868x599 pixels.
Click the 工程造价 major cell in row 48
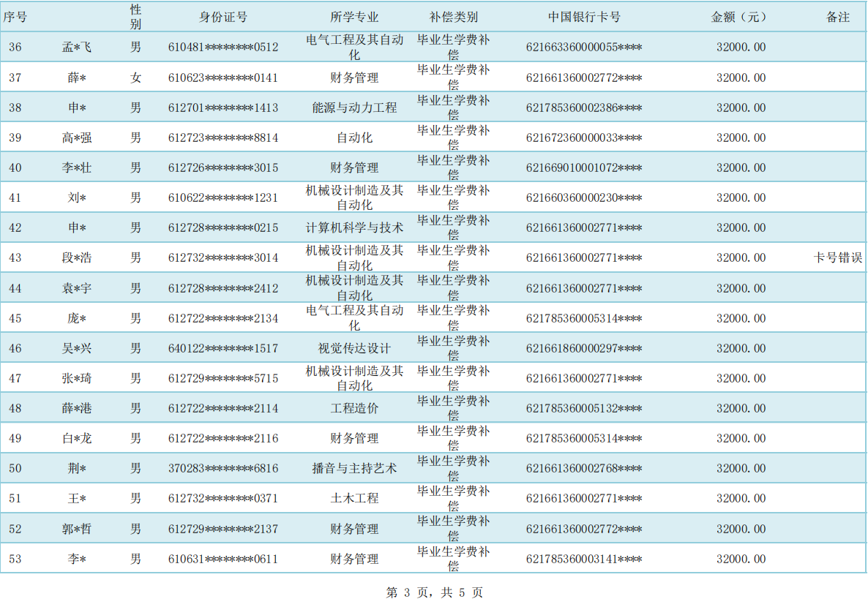(x=354, y=408)
